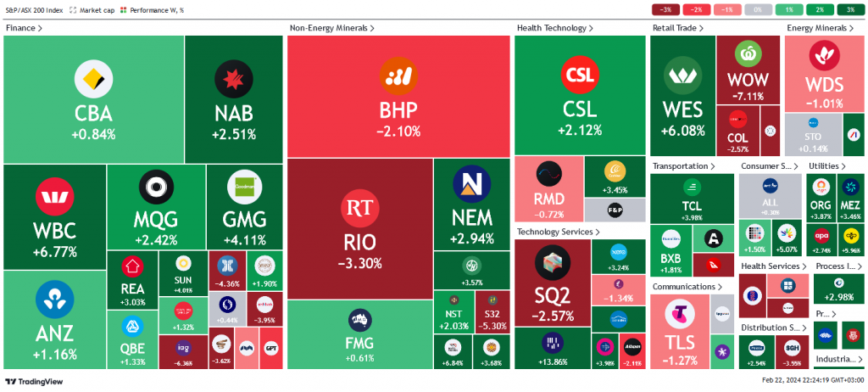Select the −3% dark red legend swatch
This screenshot has width=868, height=392.
pos(665,10)
